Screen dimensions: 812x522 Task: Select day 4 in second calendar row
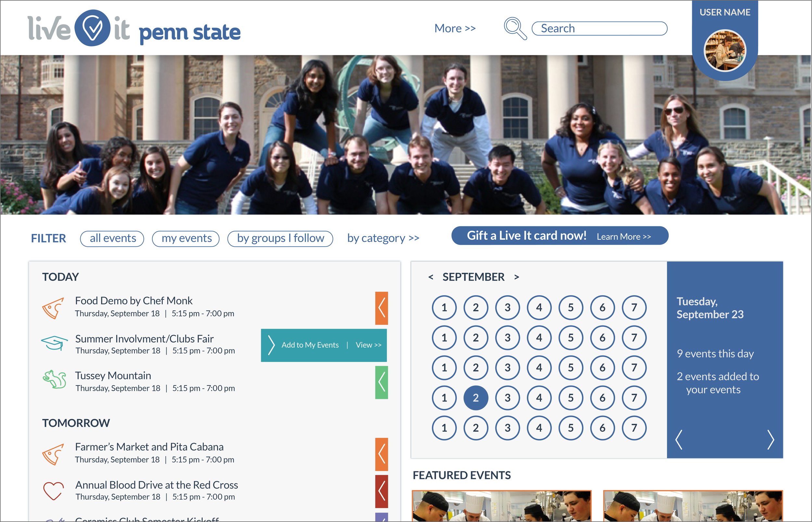(539, 338)
